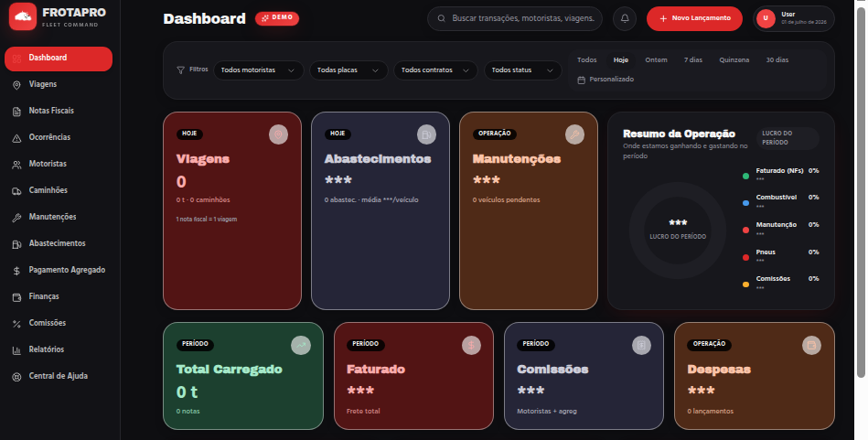Click the Comissões percent icon in sidebar
Screen dimensions: 868x440
point(16,324)
